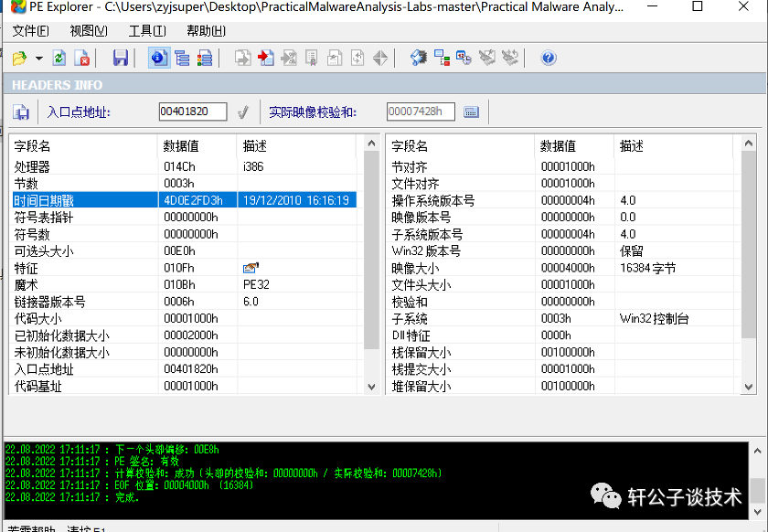Select the 代码基址 row
The image size is (768, 532).
click(x=184, y=386)
